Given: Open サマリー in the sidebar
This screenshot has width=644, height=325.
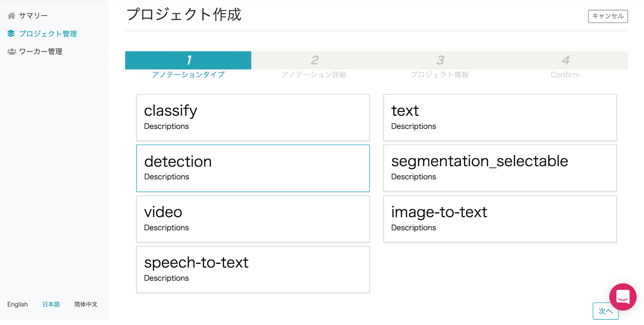Looking at the screenshot, I should [x=33, y=16].
